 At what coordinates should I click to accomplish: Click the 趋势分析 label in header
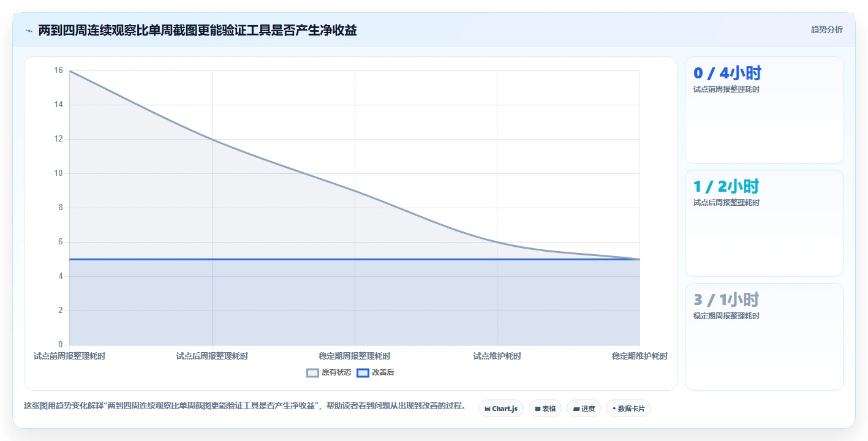pyautogui.click(x=826, y=29)
